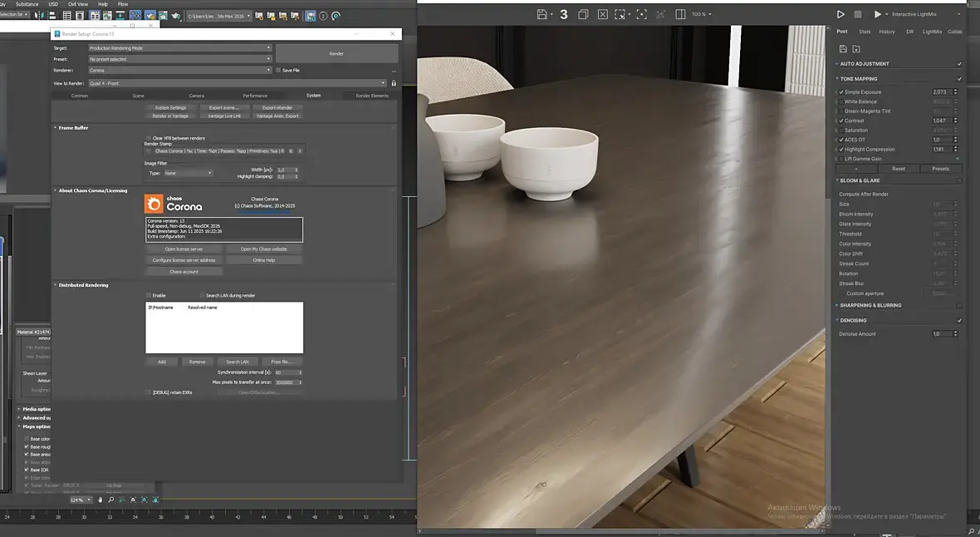The height and width of the screenshot is (537, 980).
Task: Click the large Render button
Action: (x=336, y=53)
